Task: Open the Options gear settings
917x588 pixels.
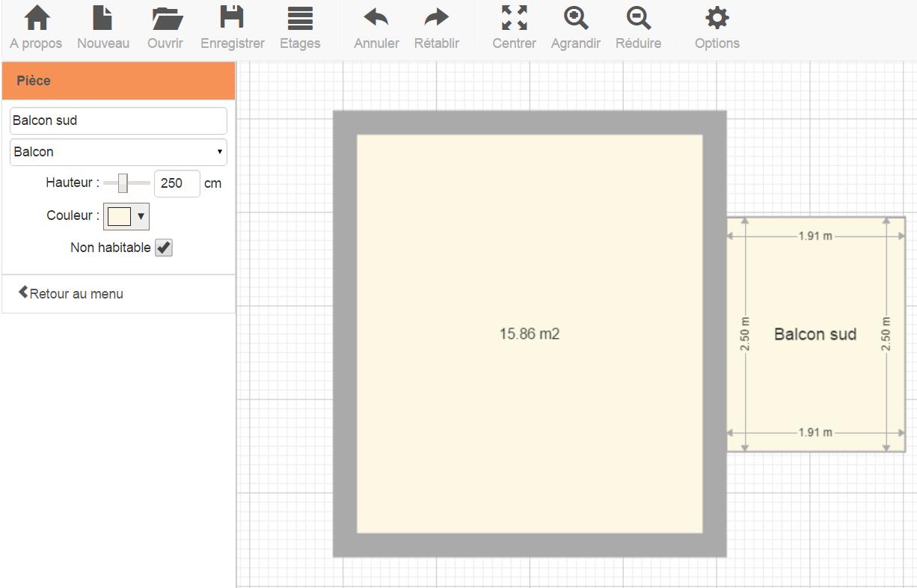Action: (717, 19)
